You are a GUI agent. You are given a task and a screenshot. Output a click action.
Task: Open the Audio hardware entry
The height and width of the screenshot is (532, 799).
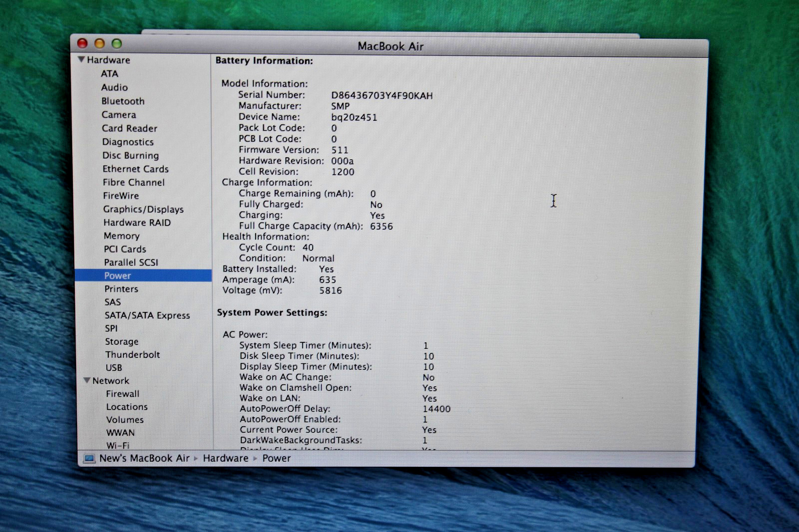114,87
